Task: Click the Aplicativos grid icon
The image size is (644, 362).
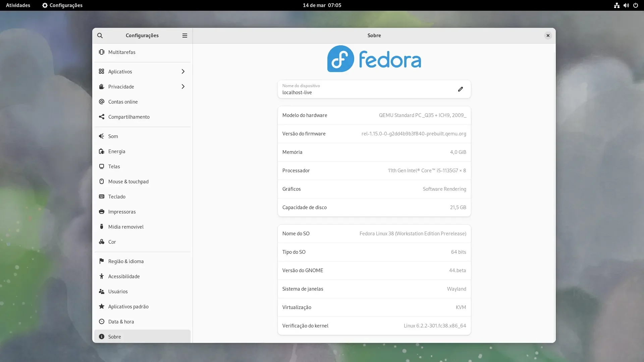Action: pos(101,71)
